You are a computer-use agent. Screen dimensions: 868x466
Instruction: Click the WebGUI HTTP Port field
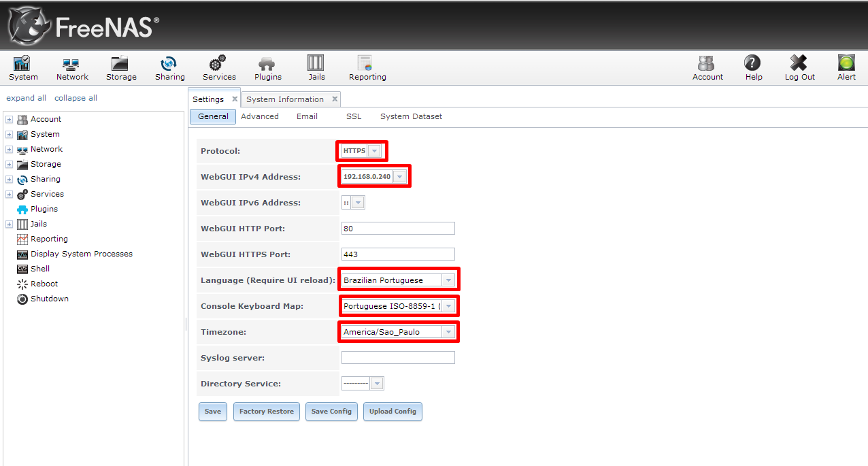click(398, 229)
